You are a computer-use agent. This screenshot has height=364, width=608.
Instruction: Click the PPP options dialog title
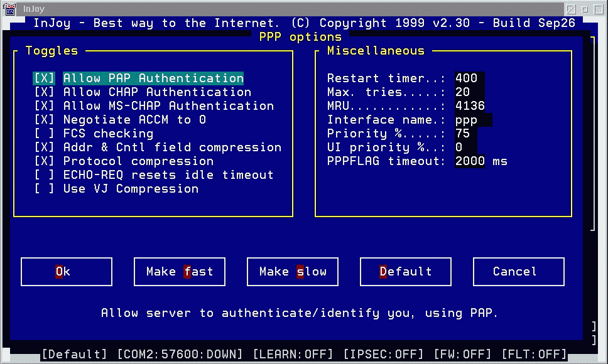pyautogui.click(x=300, y=37)
